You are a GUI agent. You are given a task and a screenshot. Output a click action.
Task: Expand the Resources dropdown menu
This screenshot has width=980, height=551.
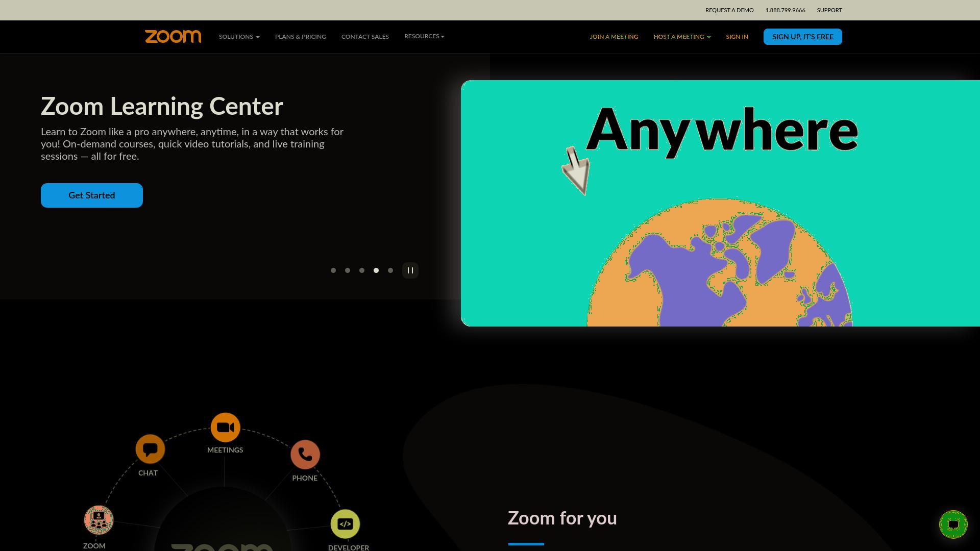[424, 36]
